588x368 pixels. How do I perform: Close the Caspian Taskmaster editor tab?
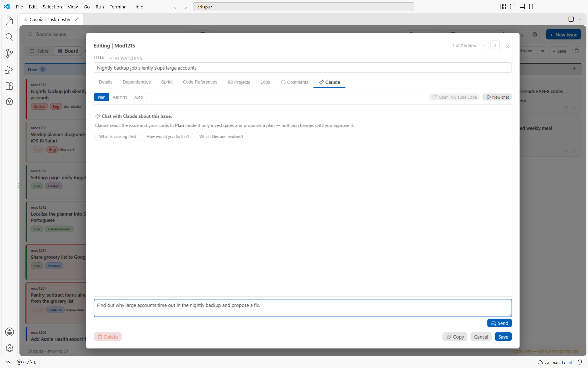[x=77, y=19]
